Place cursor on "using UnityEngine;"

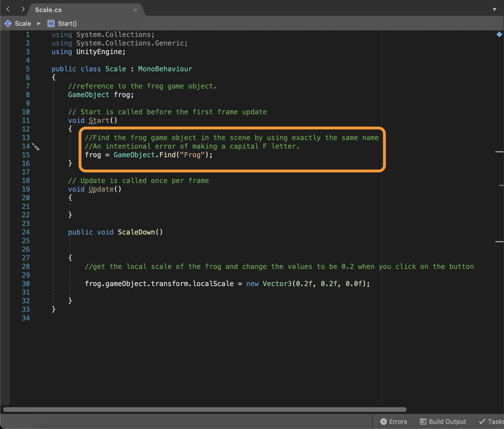tap(89, 52)
